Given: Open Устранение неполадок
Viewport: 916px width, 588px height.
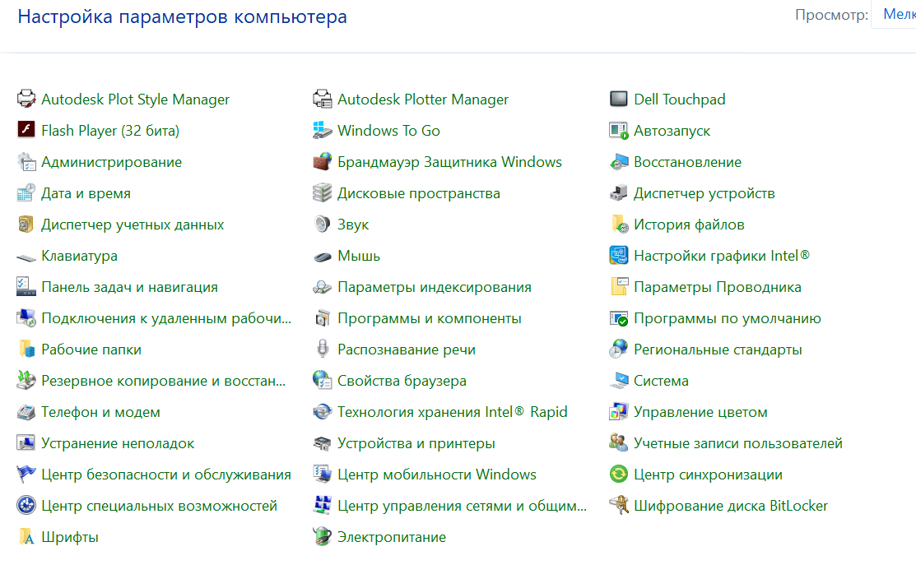Looking at the screenshot, I should click(x=118, y=443).
